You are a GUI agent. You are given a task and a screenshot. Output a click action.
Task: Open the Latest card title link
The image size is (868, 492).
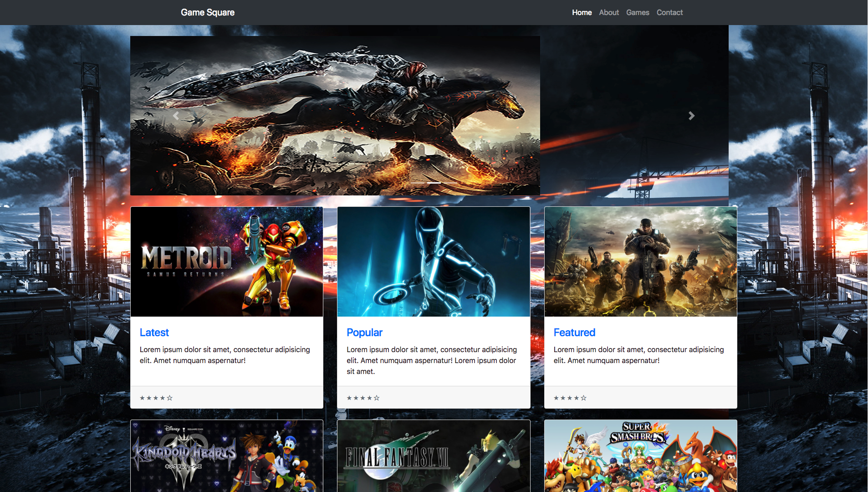(154, 333)
